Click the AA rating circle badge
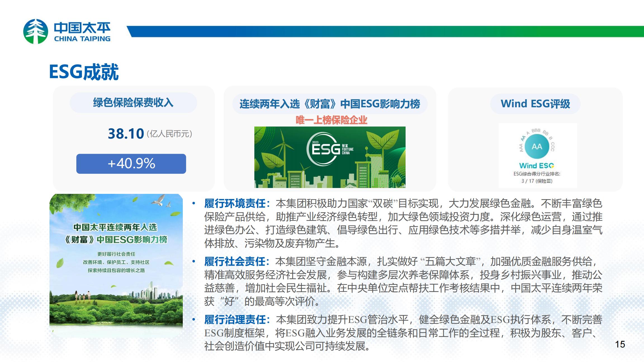 (x=537, y=146)
